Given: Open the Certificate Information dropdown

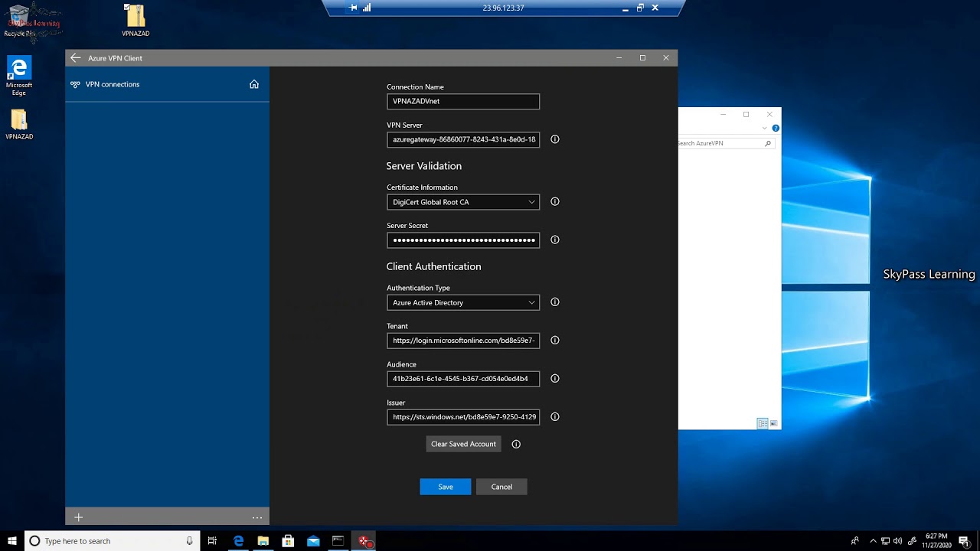Looking at the screenshot, I should coord(463,202).
